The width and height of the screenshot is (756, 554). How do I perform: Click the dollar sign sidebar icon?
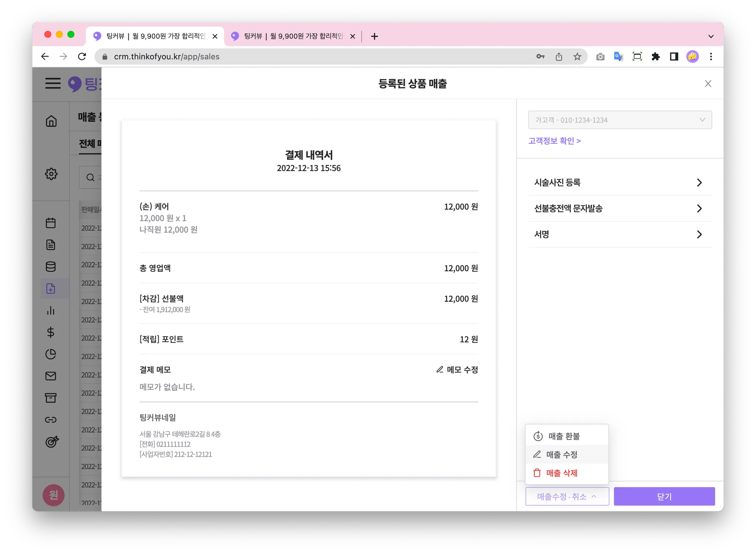point(51,332)
